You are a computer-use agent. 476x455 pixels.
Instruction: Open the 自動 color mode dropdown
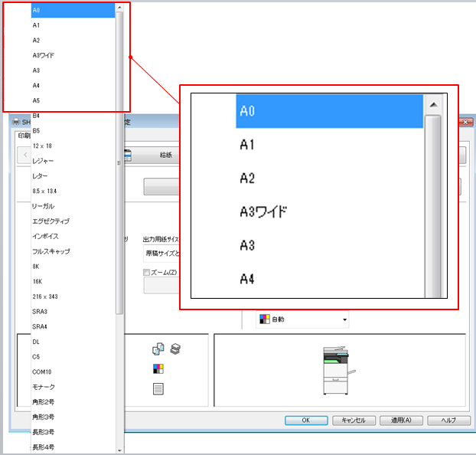(302, 319)
